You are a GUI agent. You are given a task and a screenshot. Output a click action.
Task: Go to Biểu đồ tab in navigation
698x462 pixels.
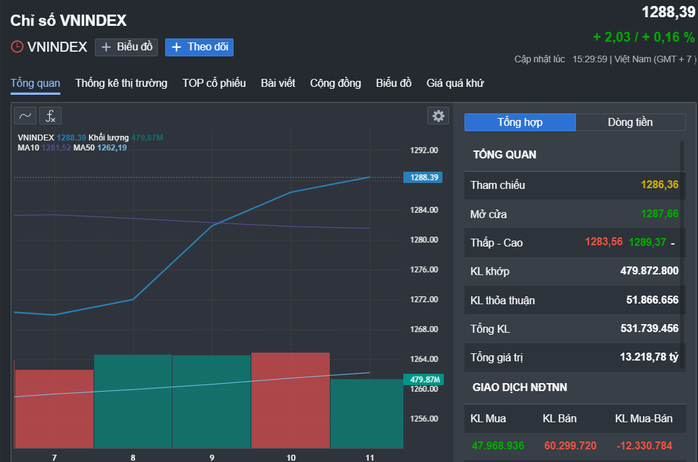tap(394, 83)
